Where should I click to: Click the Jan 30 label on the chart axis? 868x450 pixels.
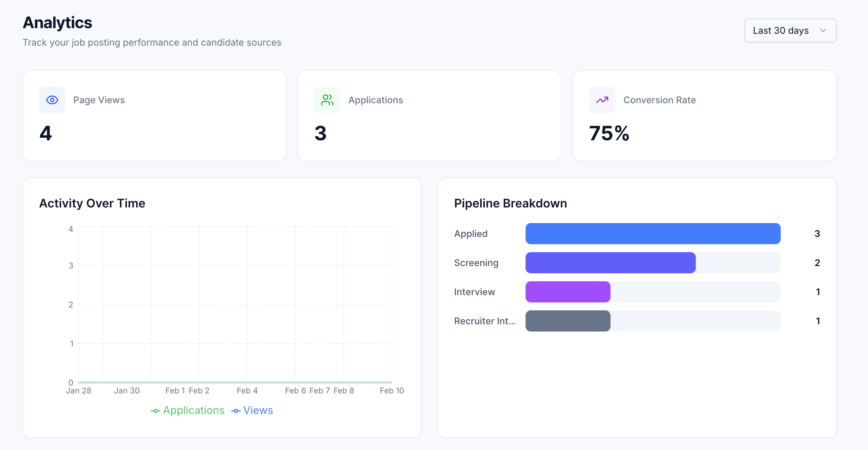coord(127,390)
